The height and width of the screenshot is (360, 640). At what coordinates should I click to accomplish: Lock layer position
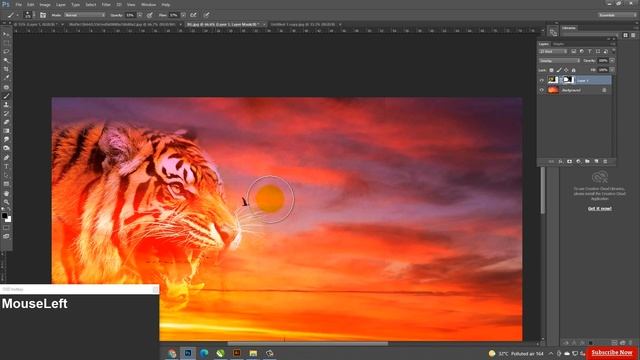pos(566,70)
